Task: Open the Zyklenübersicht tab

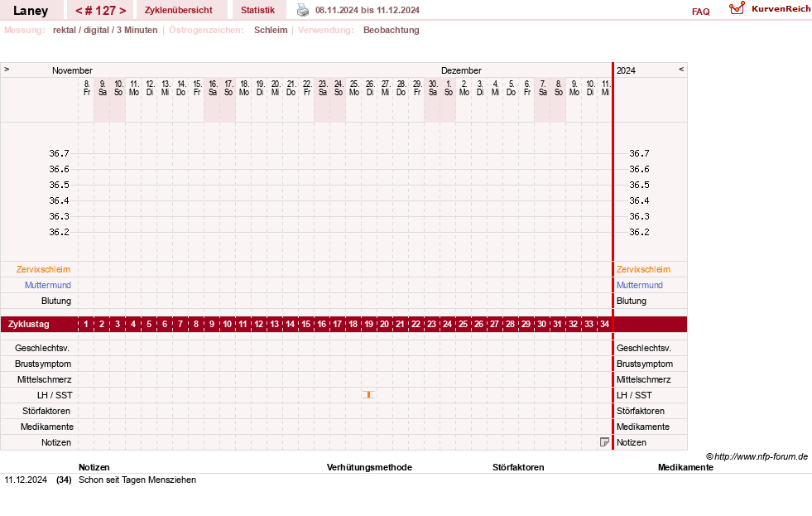Action: pyautogui.click(x=179, y=10)
